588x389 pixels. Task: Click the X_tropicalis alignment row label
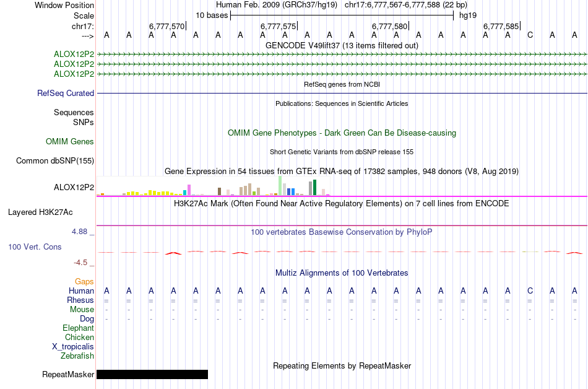tap(73, 347)
